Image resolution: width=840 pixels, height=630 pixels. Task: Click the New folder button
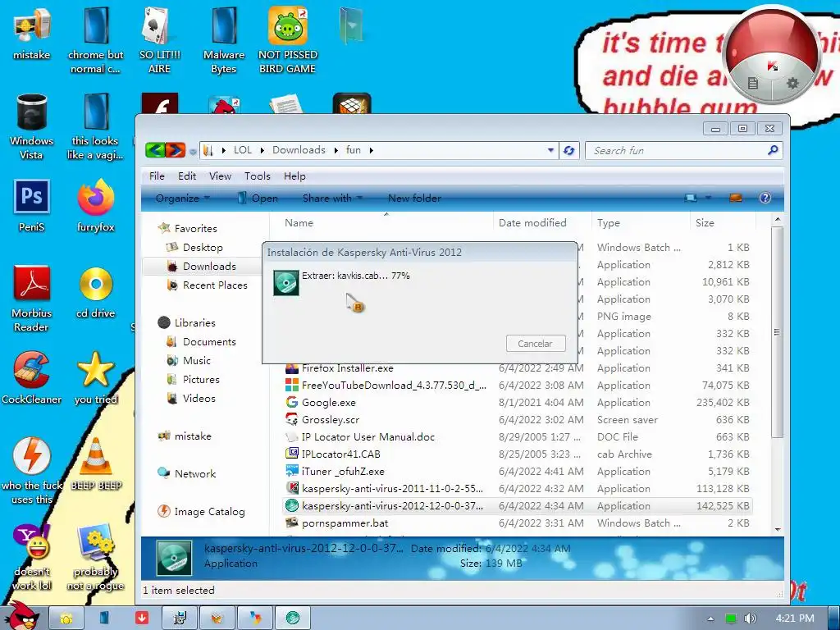pyautogui.click(x=414, y=199)
